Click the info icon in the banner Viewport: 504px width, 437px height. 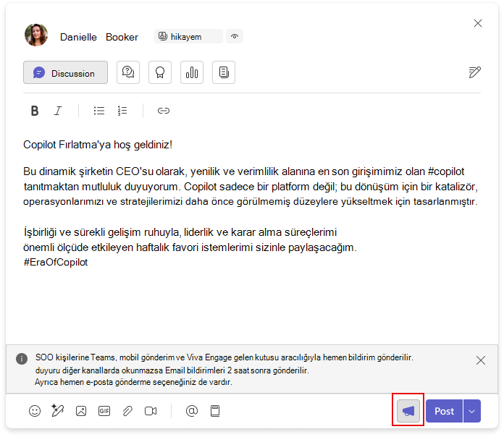tap(22, 358)
